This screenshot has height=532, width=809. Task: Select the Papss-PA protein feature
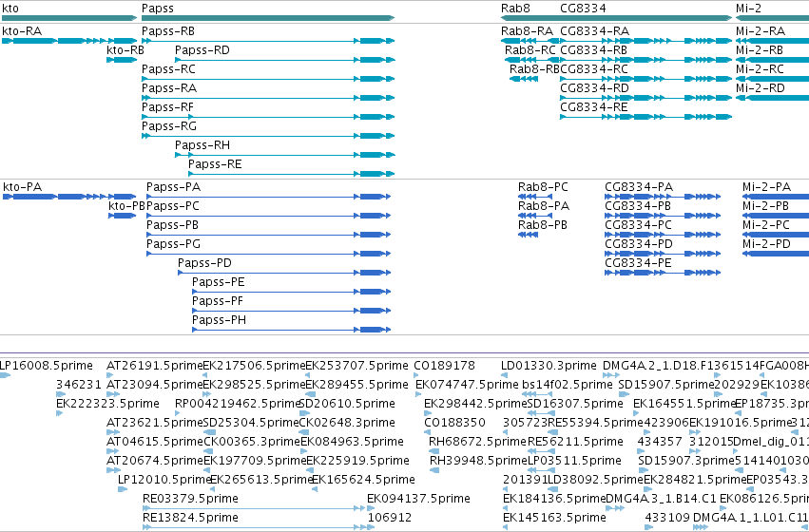click(x=269, y=197)
